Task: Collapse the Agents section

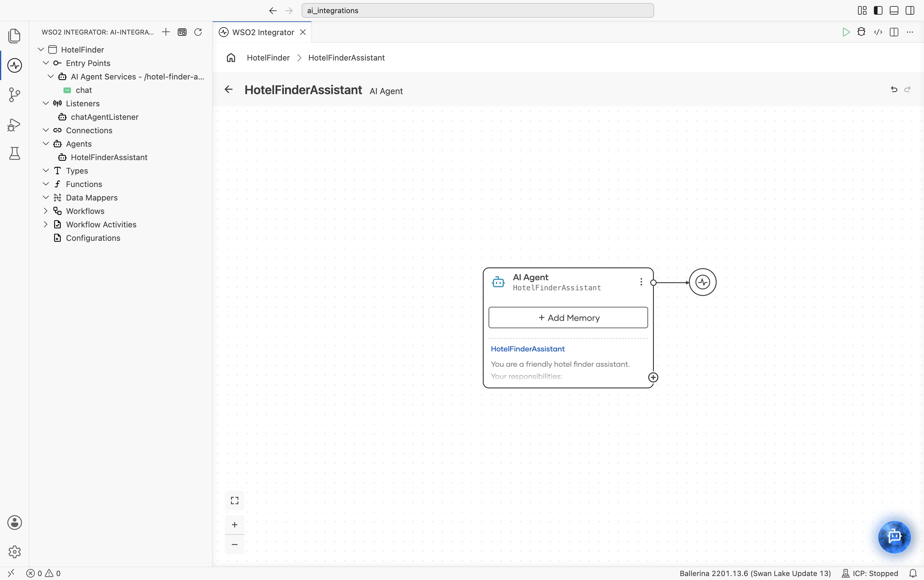Action: pyautogui.click(x=46, y=143)
